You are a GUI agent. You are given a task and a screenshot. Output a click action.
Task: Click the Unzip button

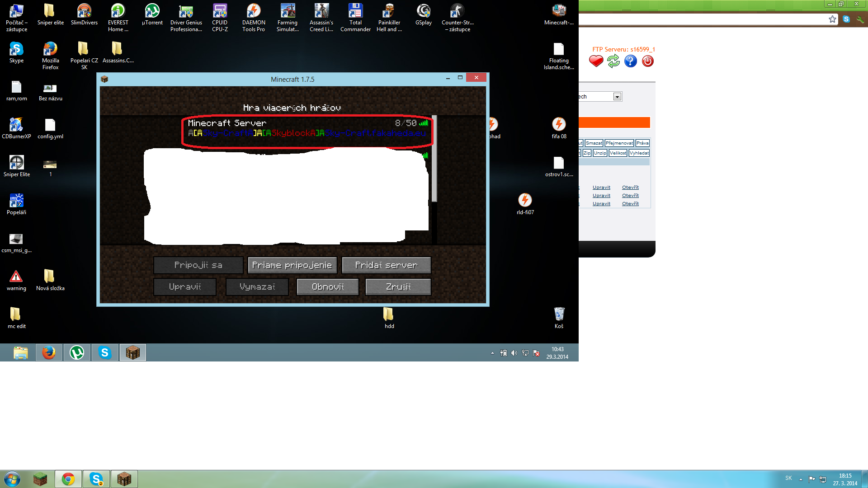[600, 153]
